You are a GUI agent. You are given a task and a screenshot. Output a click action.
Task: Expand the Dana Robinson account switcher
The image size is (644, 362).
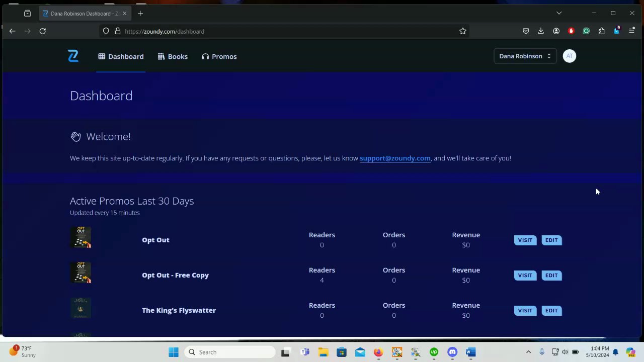pos(525,56)
